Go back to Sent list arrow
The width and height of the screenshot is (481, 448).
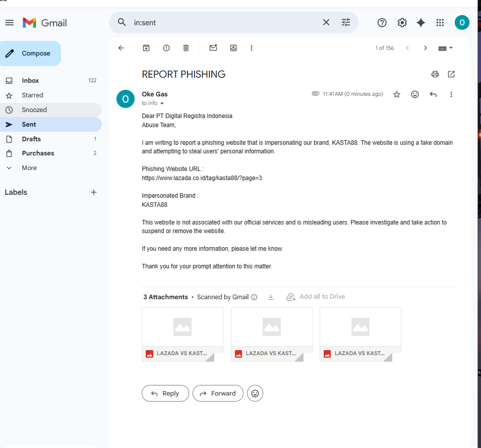(121, 48)
